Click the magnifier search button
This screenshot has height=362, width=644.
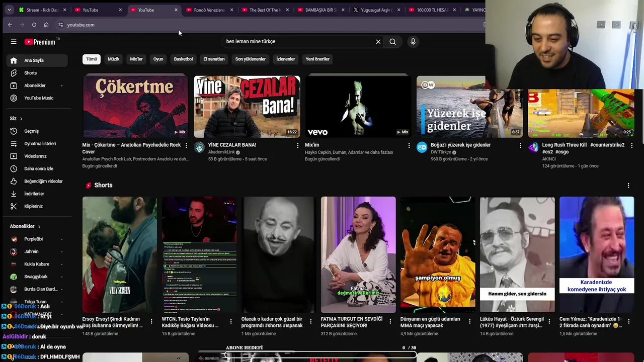[x=392, y=42]
